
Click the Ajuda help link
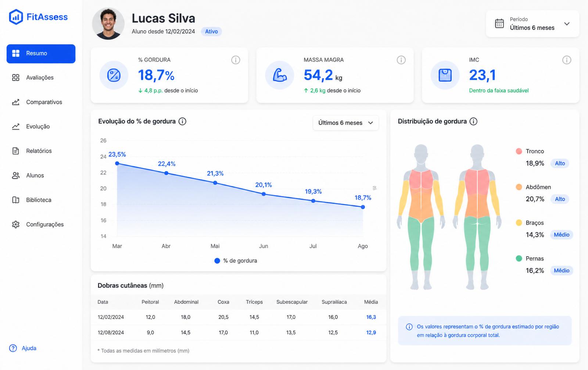tap(23, 348)
